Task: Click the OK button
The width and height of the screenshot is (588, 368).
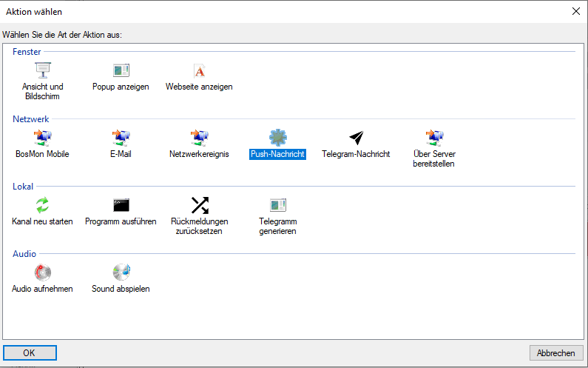Action: click(x=30, y=352)
